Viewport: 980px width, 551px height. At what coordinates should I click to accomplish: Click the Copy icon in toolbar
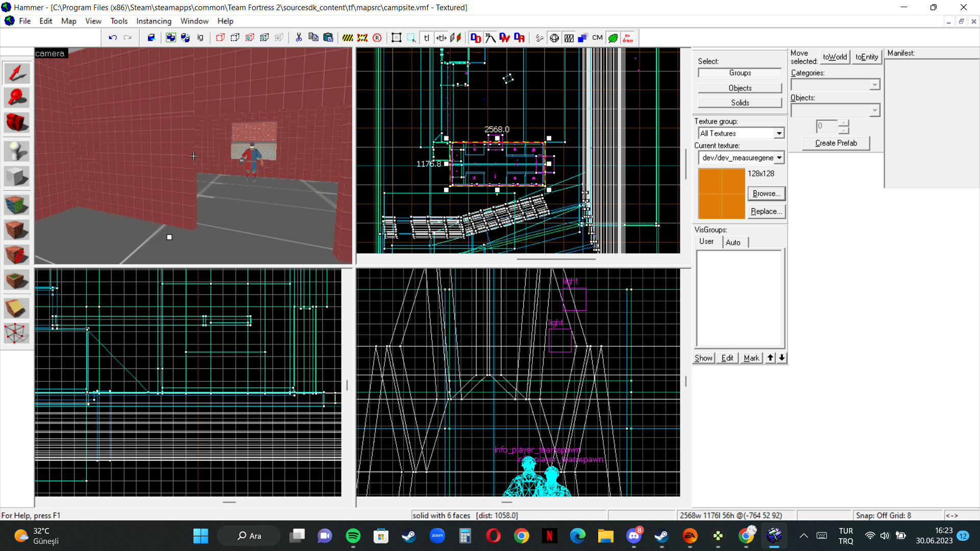313,38
